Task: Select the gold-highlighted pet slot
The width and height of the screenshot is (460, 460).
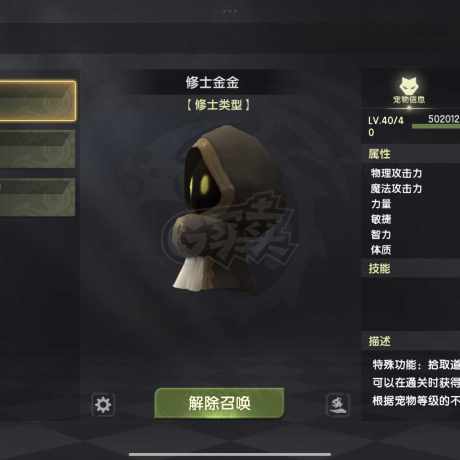Action: pos(38,101)
